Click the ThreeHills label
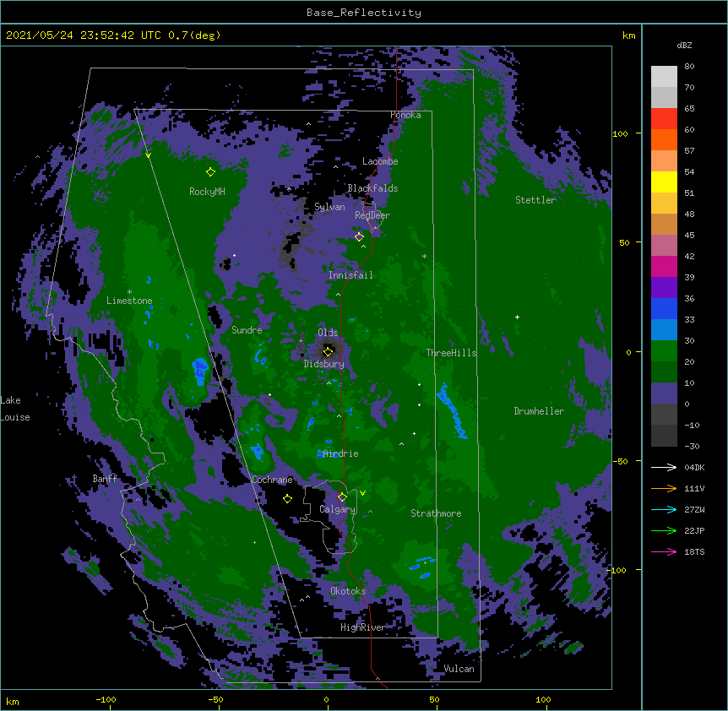This screenshot has width=728, height=711. 451,353
